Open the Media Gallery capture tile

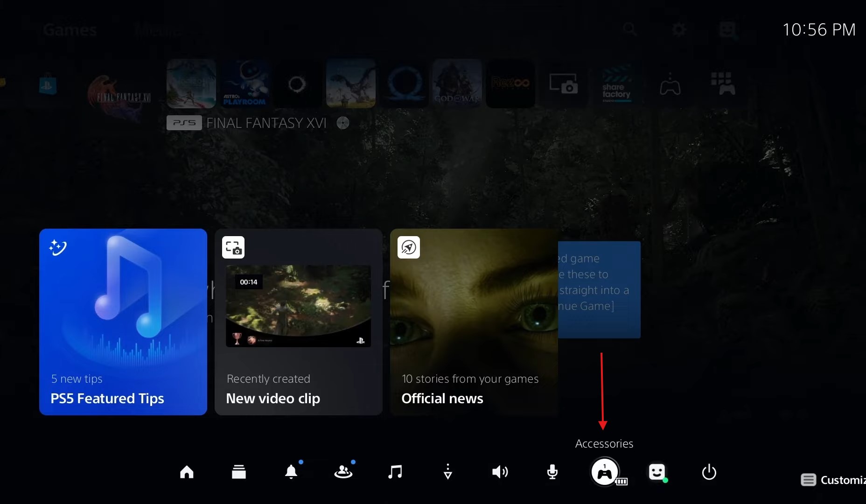(x=563, y=84)
